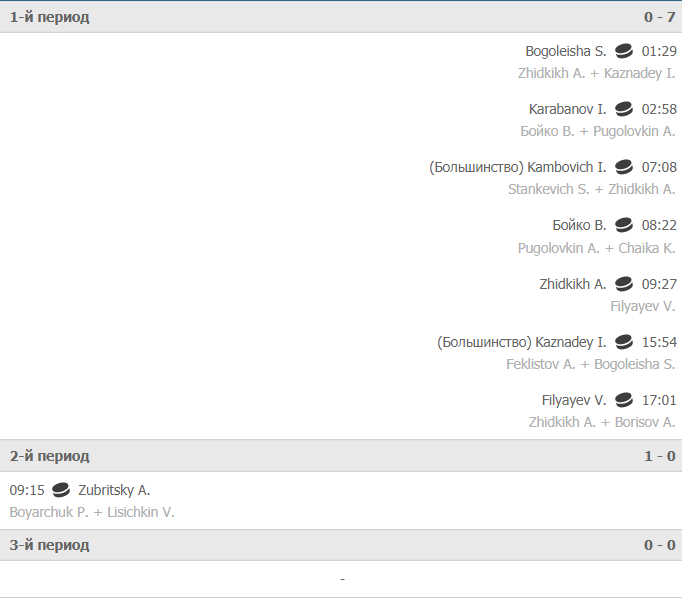Click the 1 - 0 second period score
Screen dimensions: 682x599
tap(660, 456)
